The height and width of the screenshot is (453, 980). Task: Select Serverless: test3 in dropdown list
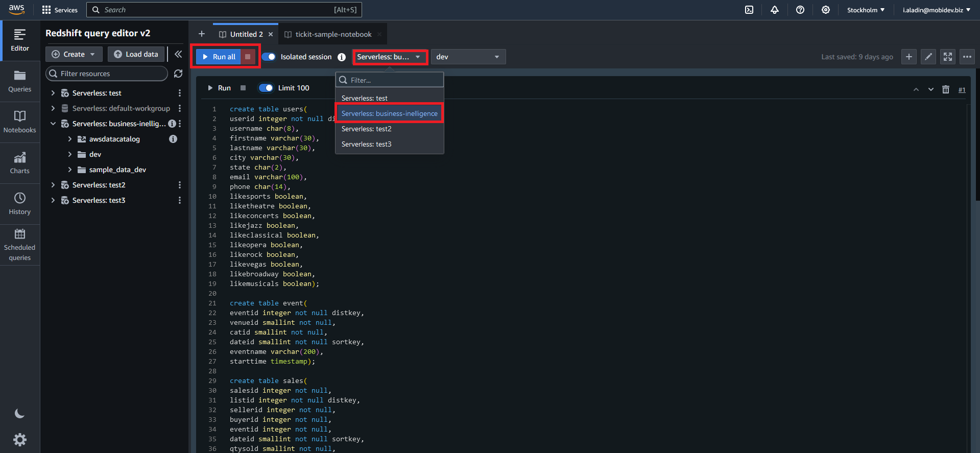click(390, 144)
